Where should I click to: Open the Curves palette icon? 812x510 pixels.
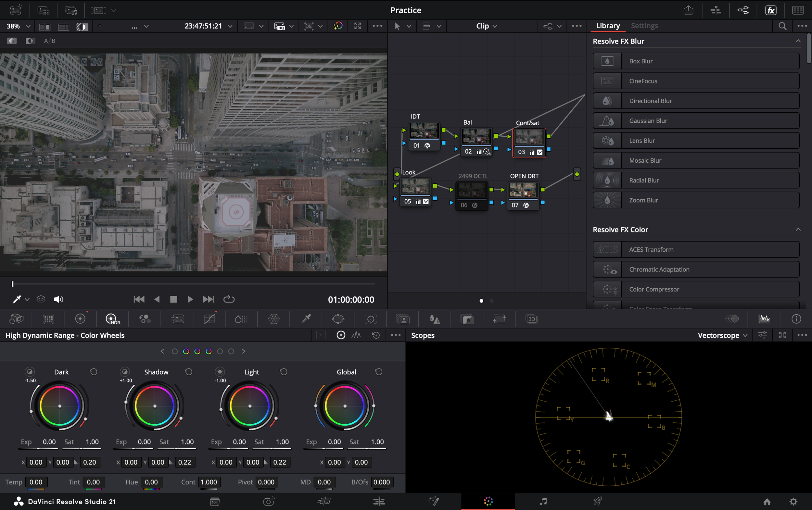pyautogui.click(x=209, y=319)
